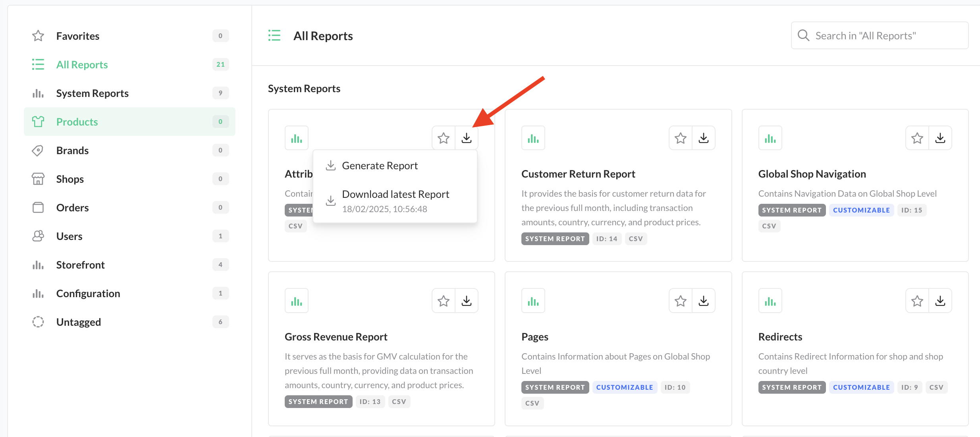Select Users section in sidebar
Viewport: 980px width, 437px height.
[69, 236]
